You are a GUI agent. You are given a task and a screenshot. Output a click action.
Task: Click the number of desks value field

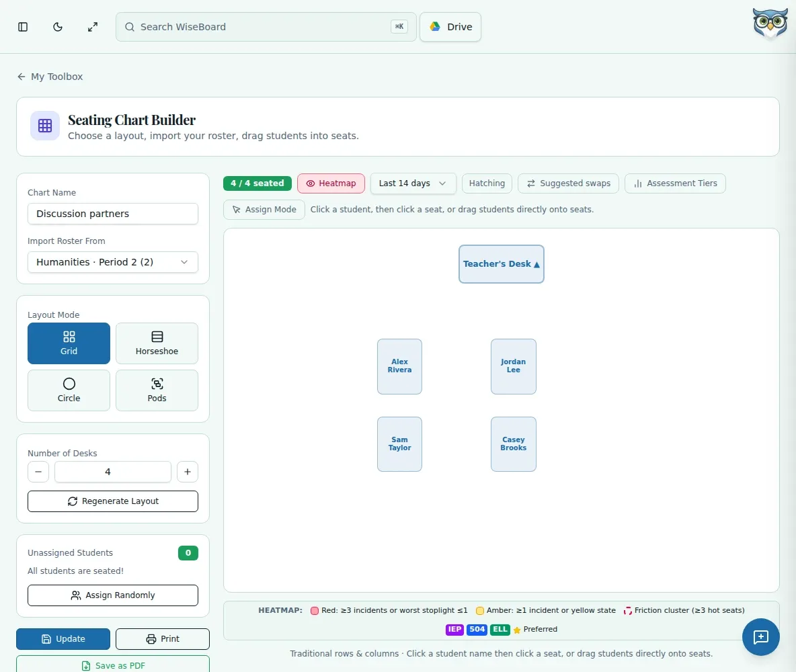pyautogui.click(x=113, y=472)
